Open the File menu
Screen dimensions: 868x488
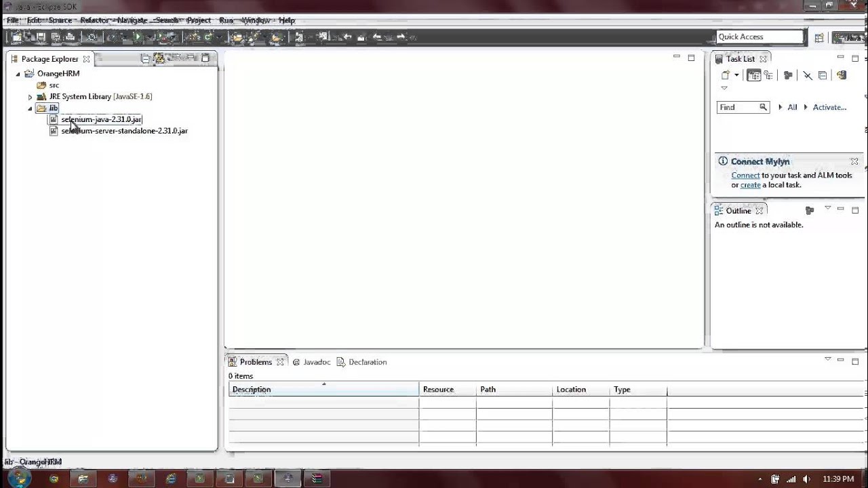pyautogui.click(x=13, y=20)
